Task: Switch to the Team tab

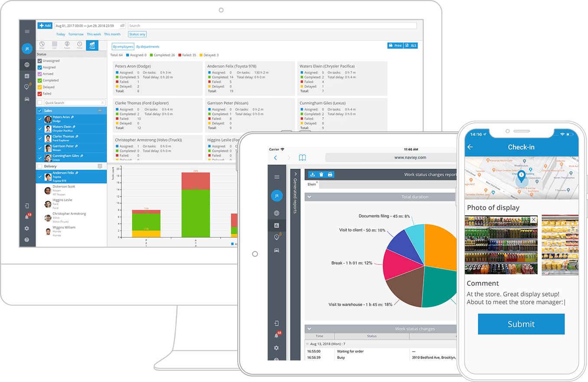Action: [67, 45]
